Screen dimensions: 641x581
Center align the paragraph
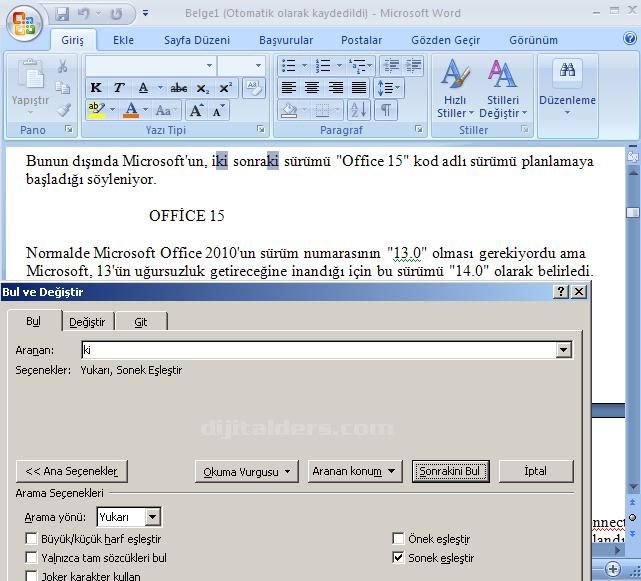(x=312, y=88)
